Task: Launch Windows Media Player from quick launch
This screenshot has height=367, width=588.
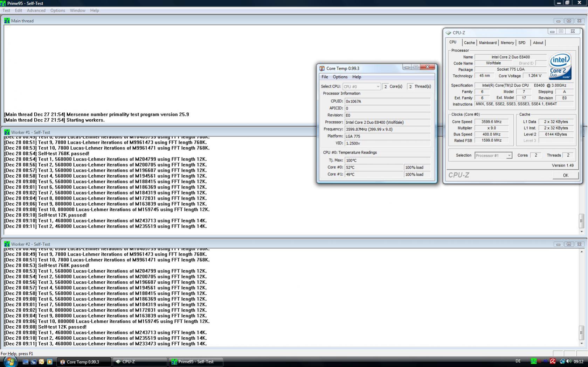Action: [x=50, y=362]
